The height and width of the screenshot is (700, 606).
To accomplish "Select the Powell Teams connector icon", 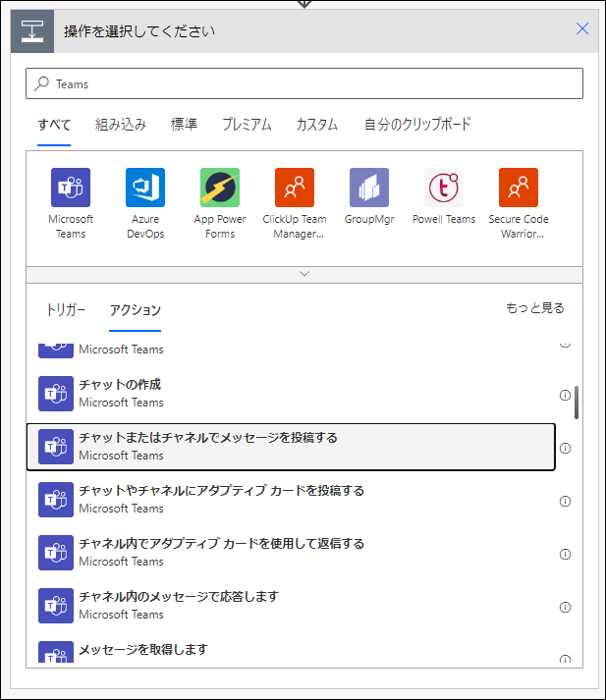I will [443, 188].
